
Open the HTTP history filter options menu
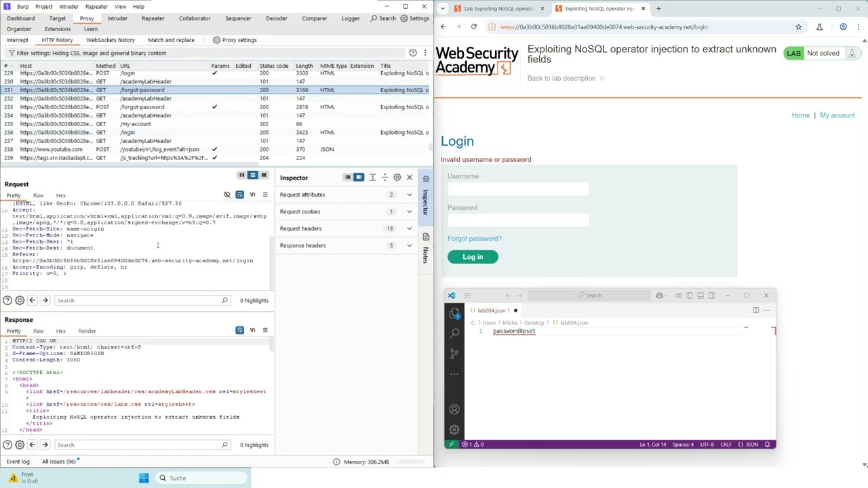425,53
